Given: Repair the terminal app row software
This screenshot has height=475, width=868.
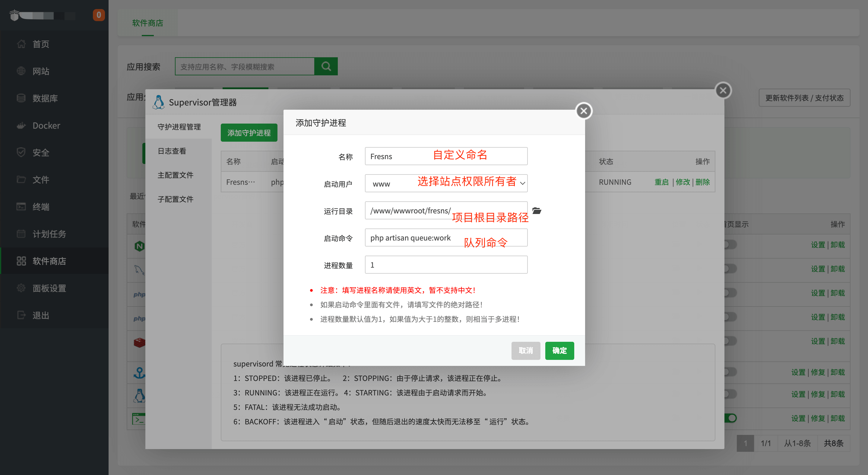Looking at the screenshot, I should pos(818,418).
